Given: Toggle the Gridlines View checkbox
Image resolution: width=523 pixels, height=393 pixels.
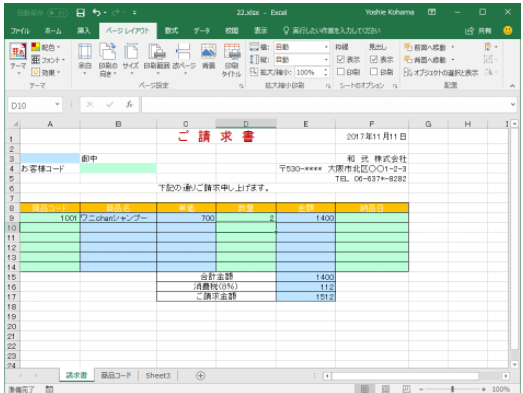Looking at the screenshot, I should click(x=341, y=59).
